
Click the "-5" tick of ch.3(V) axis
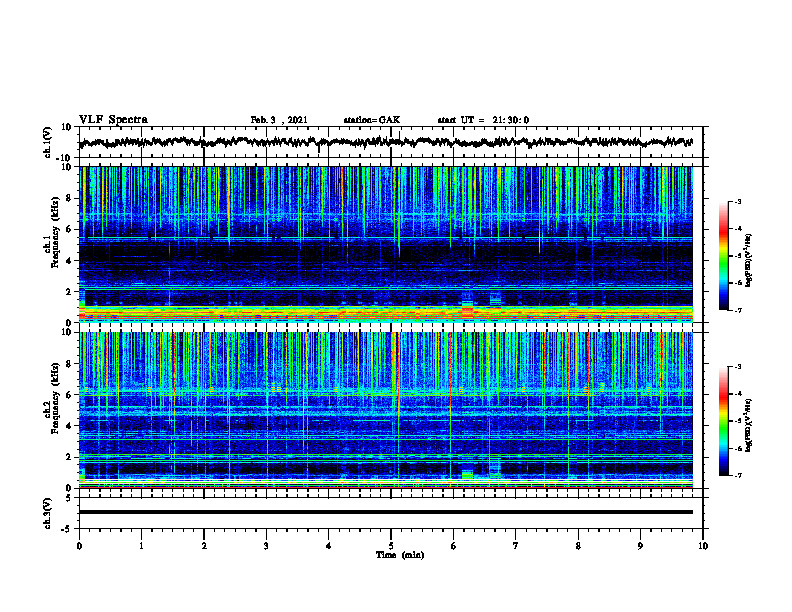[x=67, y=529]
